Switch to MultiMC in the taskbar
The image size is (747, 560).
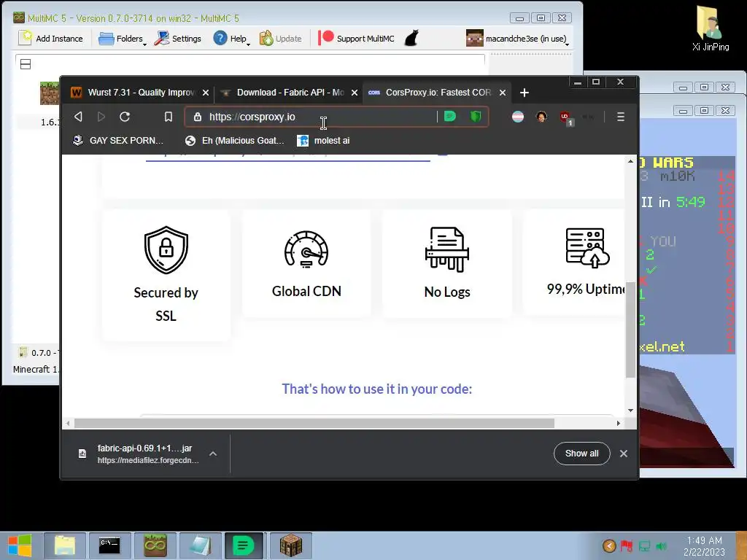155,545
